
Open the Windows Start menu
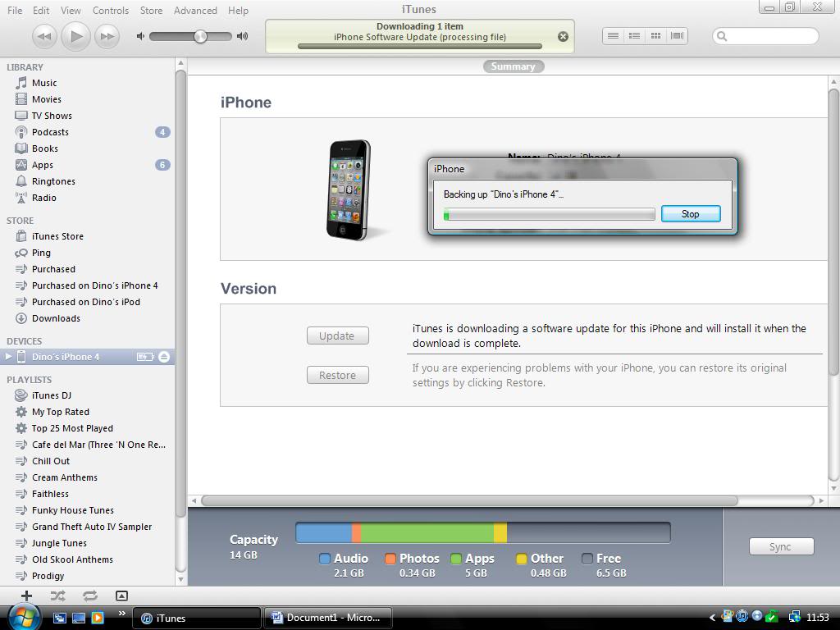pos(22,618)
